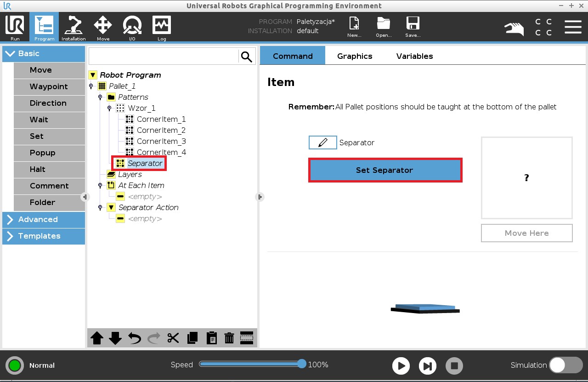Image resolution: width=588 pixels, height=382 pixels.
Task: Expand the Advanced command section
Action: pos(44,219)
